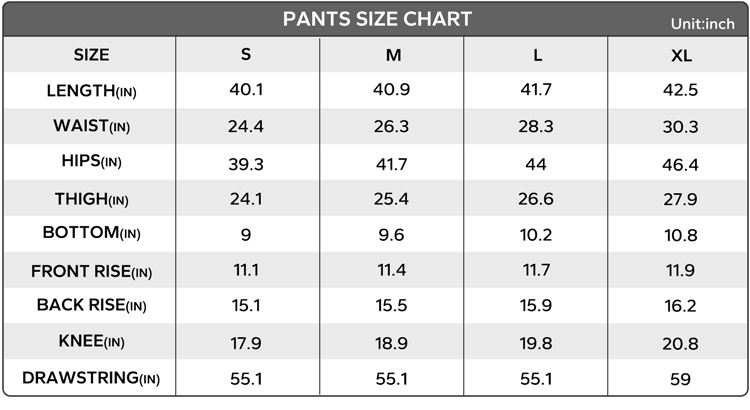750x410 pixels.
Task: Click the 44 hips value for L
Action: 536,165
